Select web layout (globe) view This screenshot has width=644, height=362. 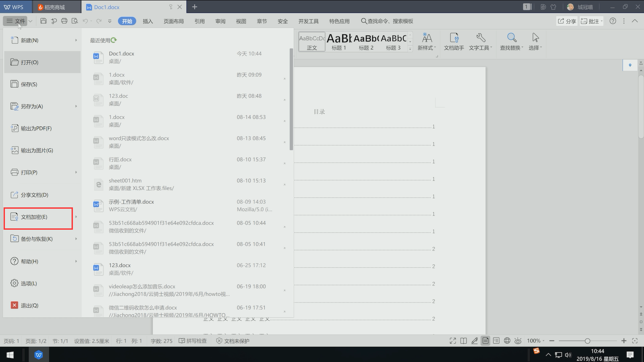click(507, 341)
